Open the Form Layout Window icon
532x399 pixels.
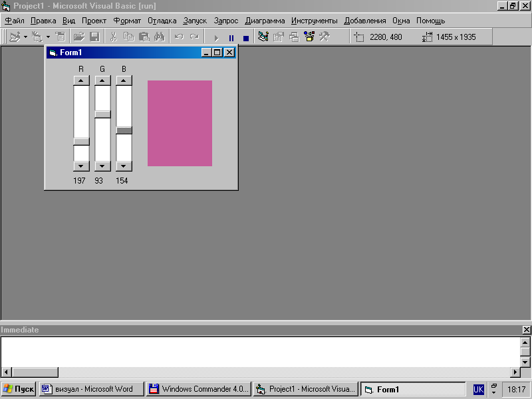pyautogui.click(x=294, y=37)
